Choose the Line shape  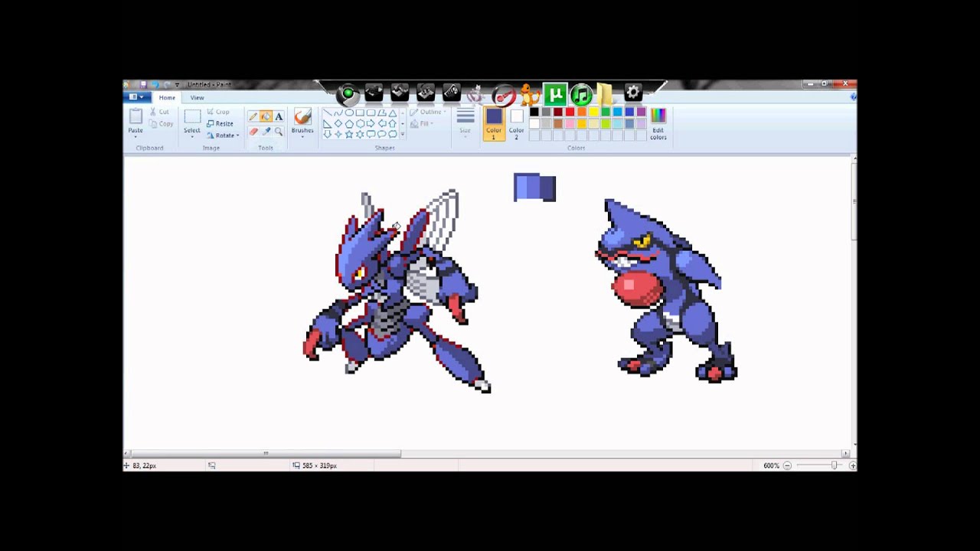(x=328, y=112)
